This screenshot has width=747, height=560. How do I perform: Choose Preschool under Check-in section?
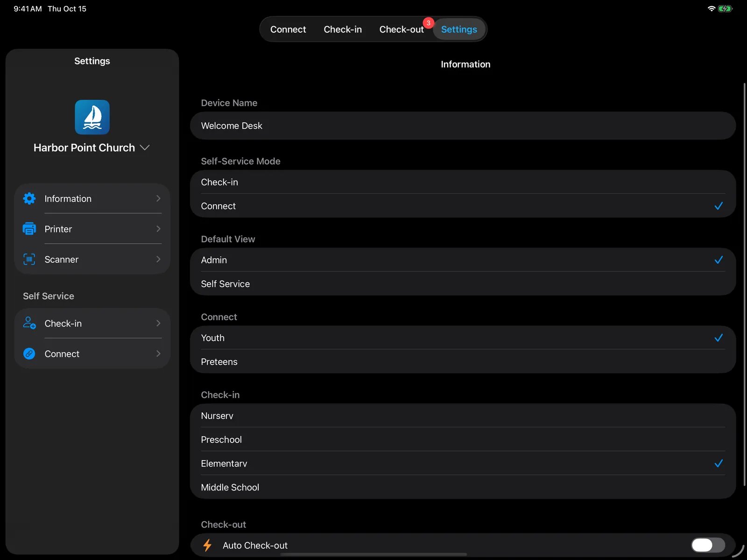(463, 440)
